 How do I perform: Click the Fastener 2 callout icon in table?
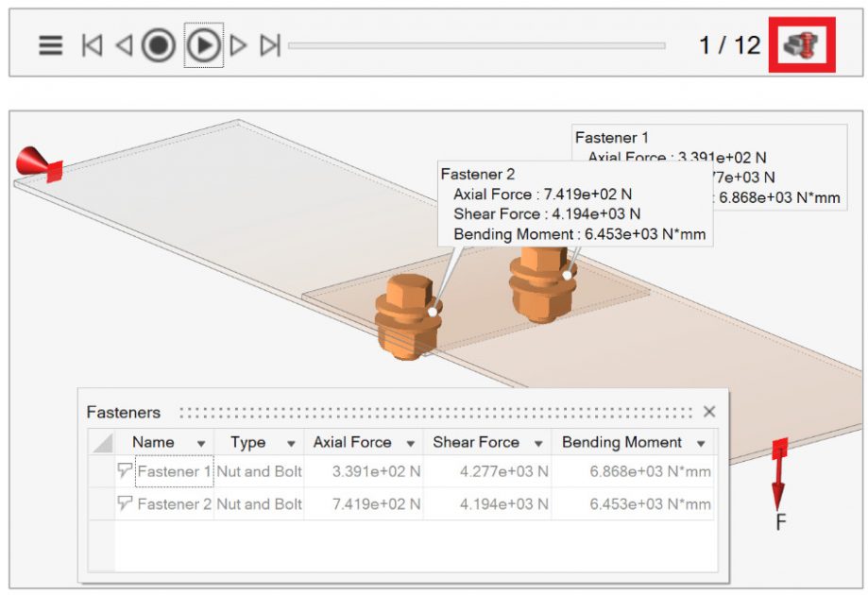(x=125, y=504)
